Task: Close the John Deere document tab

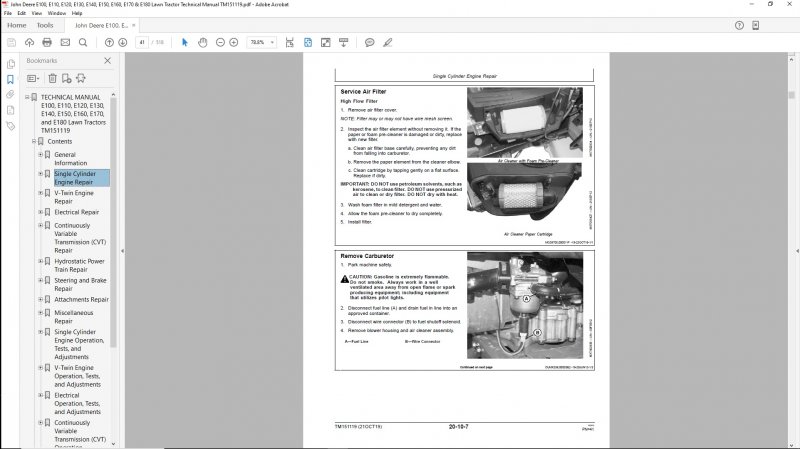Action: 134,25
